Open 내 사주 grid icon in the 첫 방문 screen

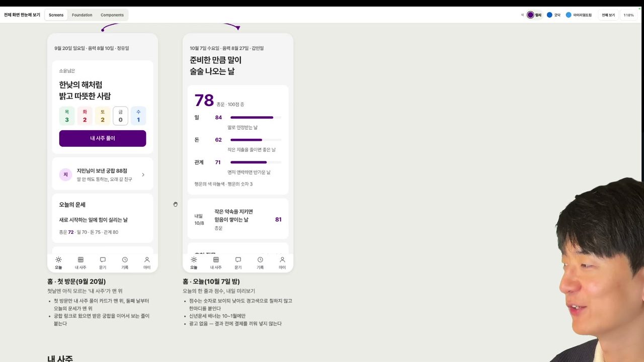tap(80, 260)
